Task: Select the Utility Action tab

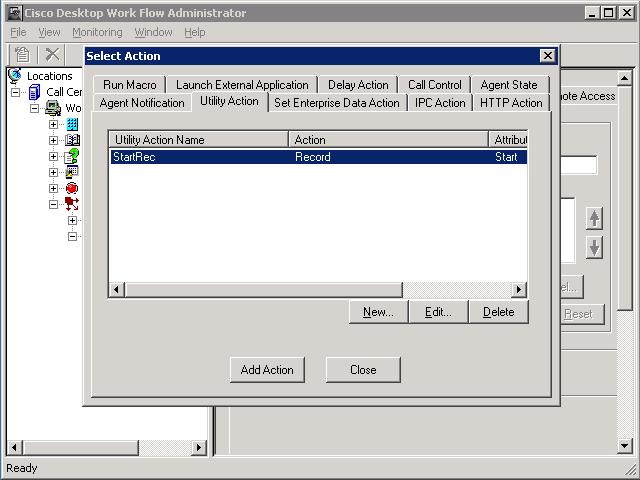Action: click(229, 101)
